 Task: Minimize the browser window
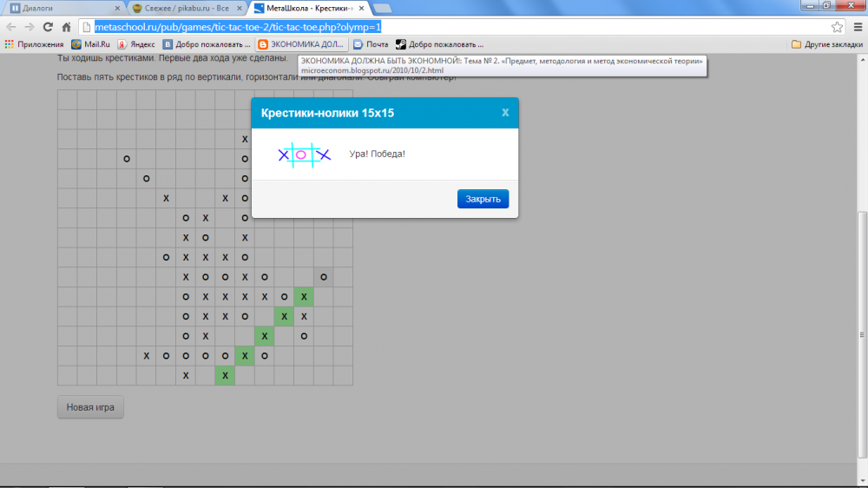[811, 5]
